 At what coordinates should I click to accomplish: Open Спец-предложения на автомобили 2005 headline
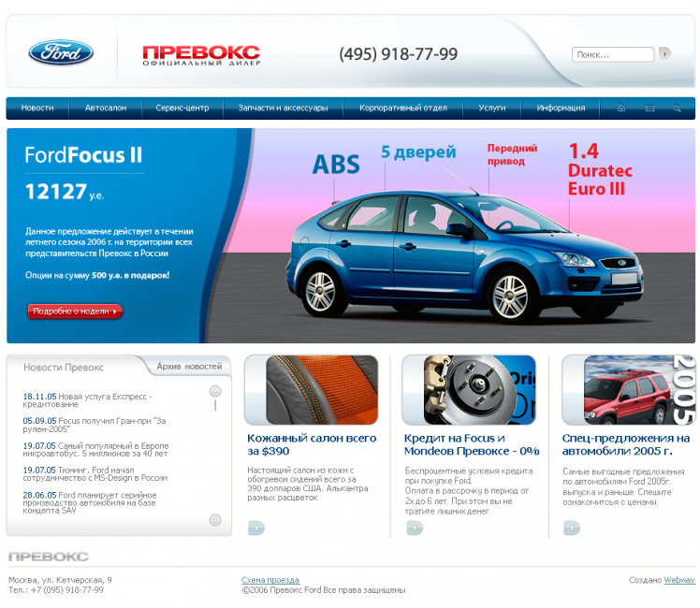pyautogui.click(x=626, y=444)
